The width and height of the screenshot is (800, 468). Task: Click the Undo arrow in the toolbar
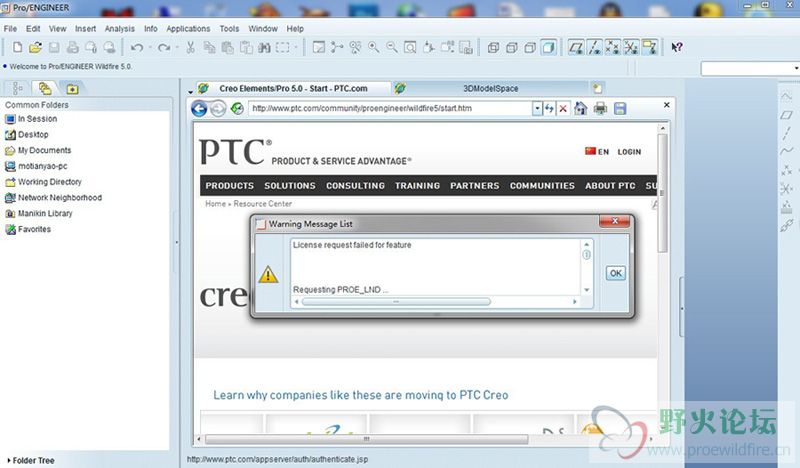(x=136, y=47)
